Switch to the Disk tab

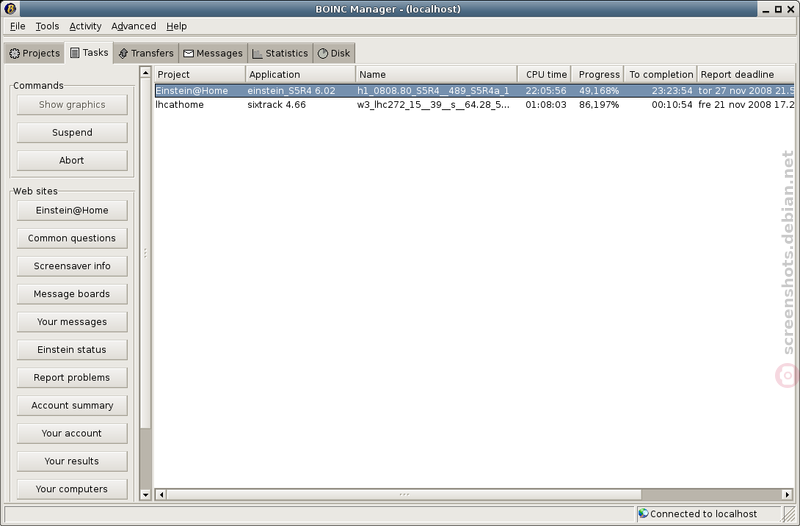[334, 53]
